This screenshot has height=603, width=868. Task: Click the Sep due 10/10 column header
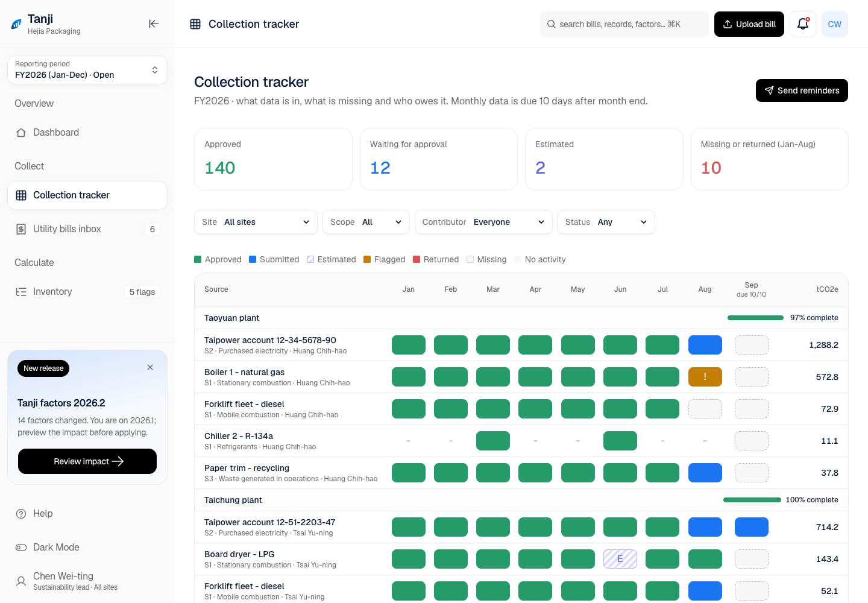pos(752,289)
